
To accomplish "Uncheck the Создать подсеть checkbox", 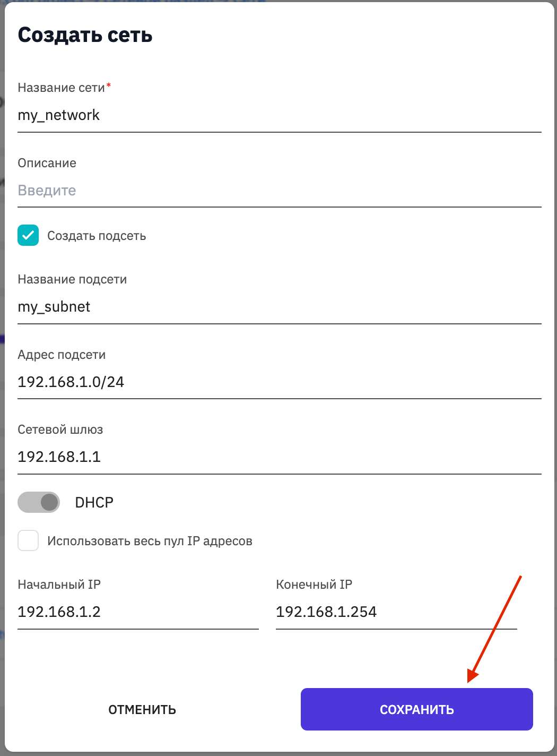I will tap(28, 235).
